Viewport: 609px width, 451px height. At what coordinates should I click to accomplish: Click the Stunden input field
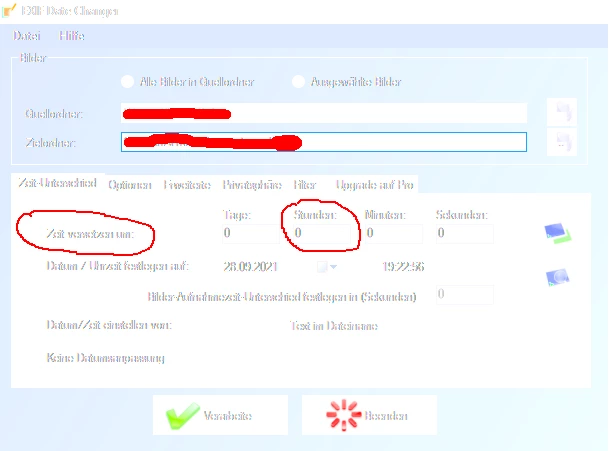(322, 233)
